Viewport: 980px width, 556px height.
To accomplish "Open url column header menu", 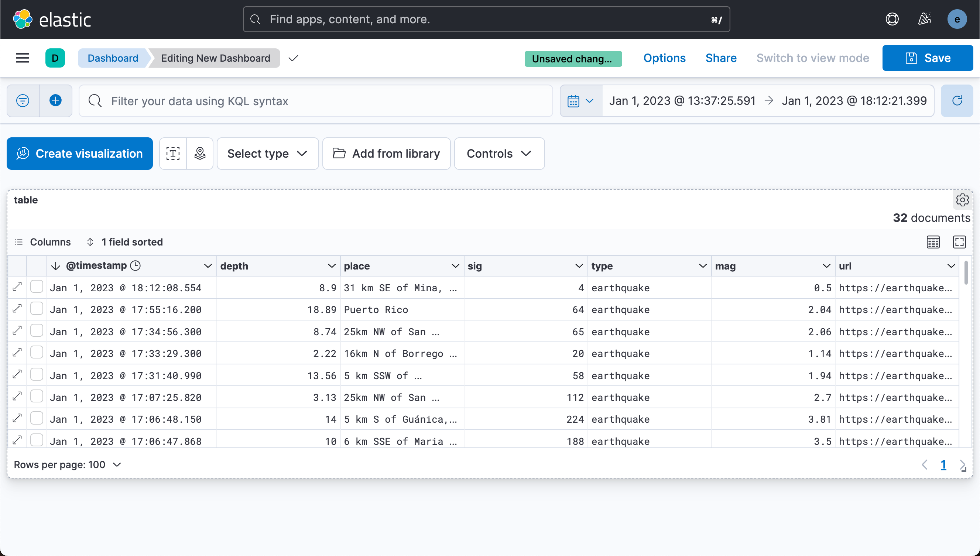I will 951,266.
